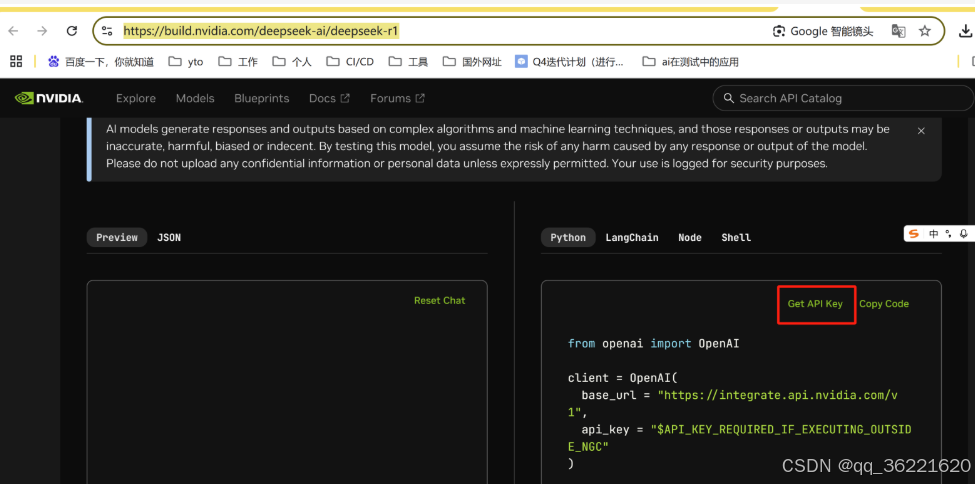
Task: Dismiss the AI models warning banner
Action: coord(922,131)
